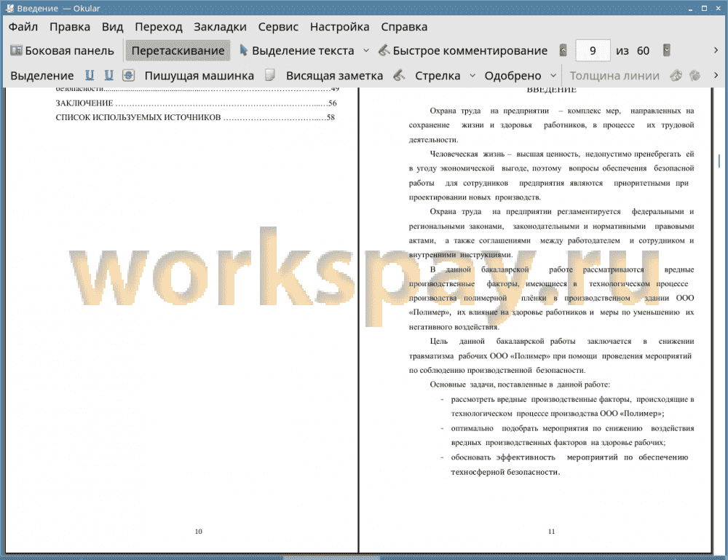This screenshot has width=728, height=560.
Task: Click the text 'негативного воздействия.'
Action: point(454,327)
